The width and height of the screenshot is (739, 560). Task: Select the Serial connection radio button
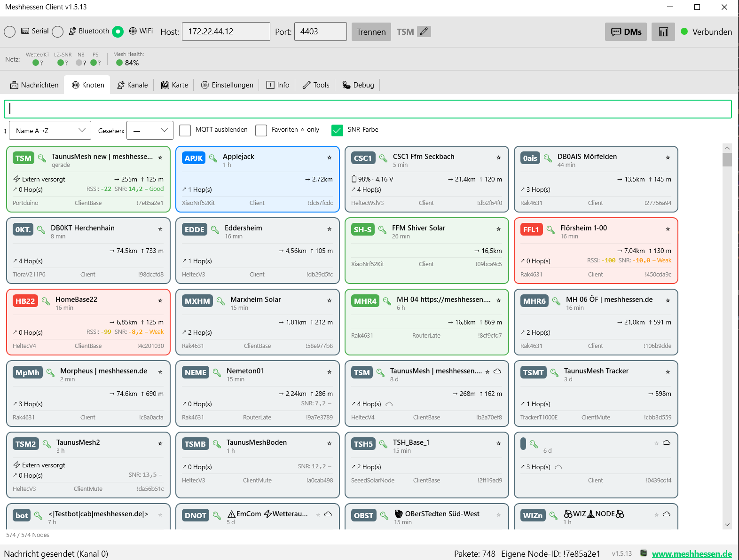[x=10, y=32]
